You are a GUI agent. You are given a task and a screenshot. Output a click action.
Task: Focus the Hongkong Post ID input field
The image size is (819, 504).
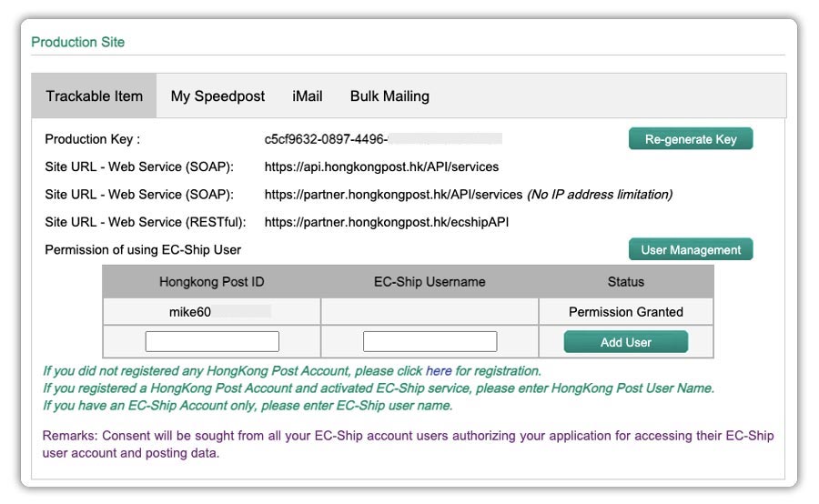[x=212, y=341]
